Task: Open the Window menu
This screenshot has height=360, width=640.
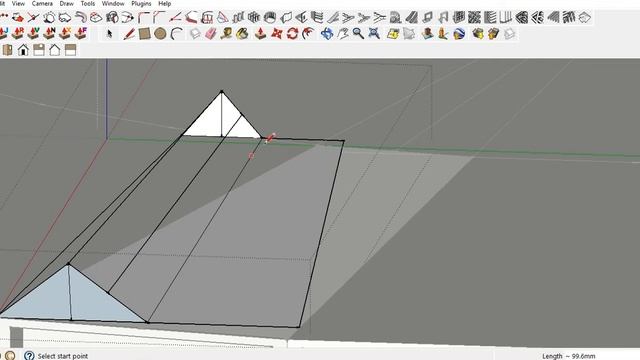Action: [x=113, y=4]
